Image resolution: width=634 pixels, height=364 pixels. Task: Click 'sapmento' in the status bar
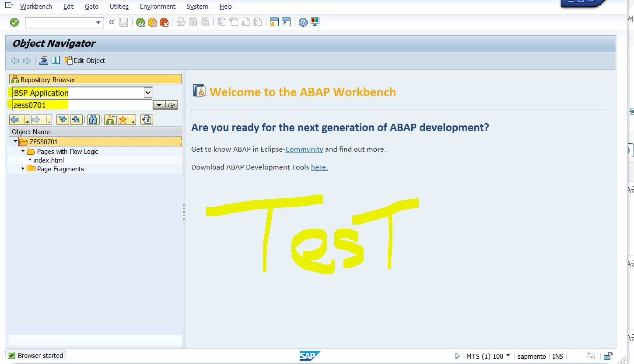coord(532,357)
